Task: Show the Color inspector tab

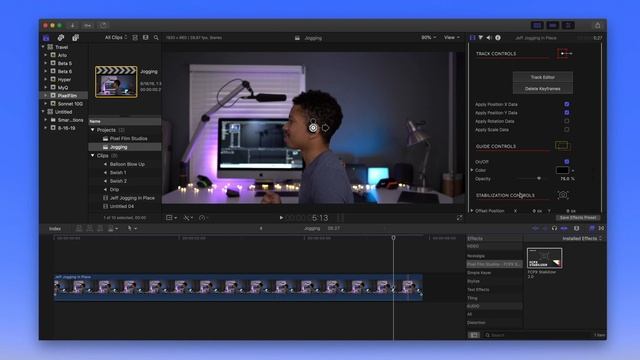Action: pyautogui.click(x=481, y=38)
